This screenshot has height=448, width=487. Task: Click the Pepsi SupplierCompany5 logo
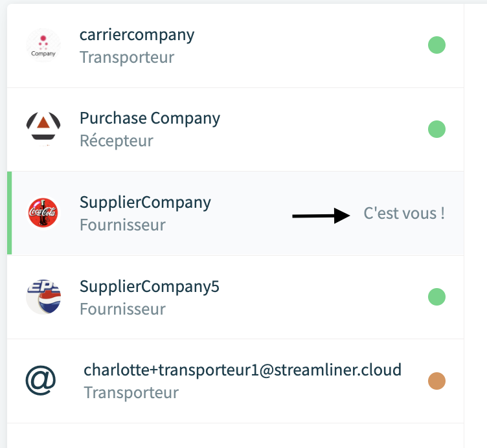[x=43, y=297]
